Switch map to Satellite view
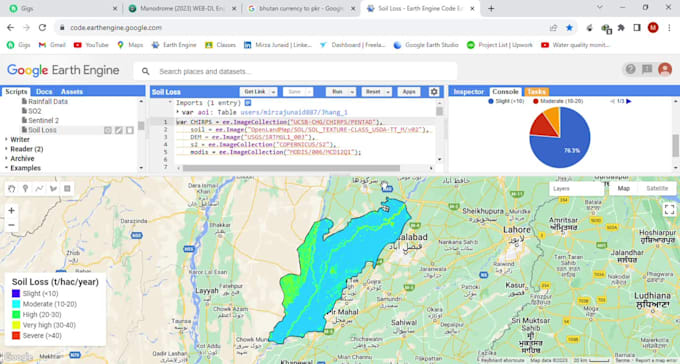Image resolution: width=680 pixels, height=364 pixels. coord(657,188)
